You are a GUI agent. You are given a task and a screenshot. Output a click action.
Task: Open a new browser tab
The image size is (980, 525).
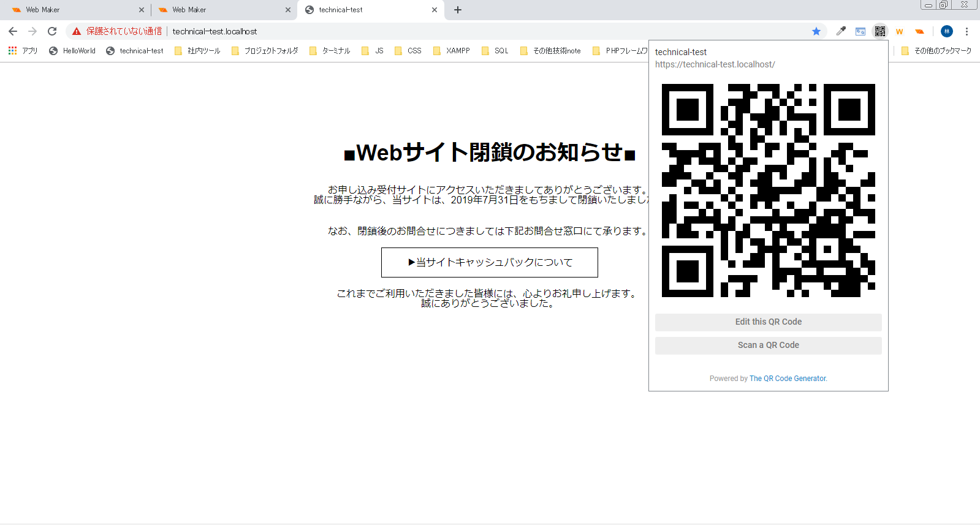(458, 10)
